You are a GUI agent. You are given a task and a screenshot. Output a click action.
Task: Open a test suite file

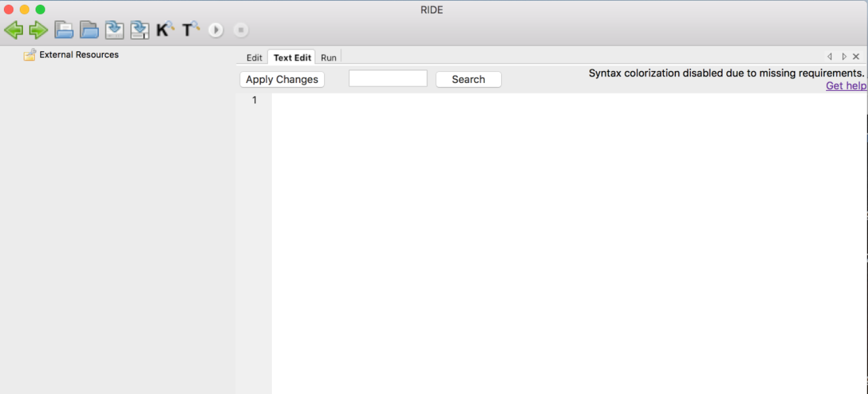click(x=64, y=29)
